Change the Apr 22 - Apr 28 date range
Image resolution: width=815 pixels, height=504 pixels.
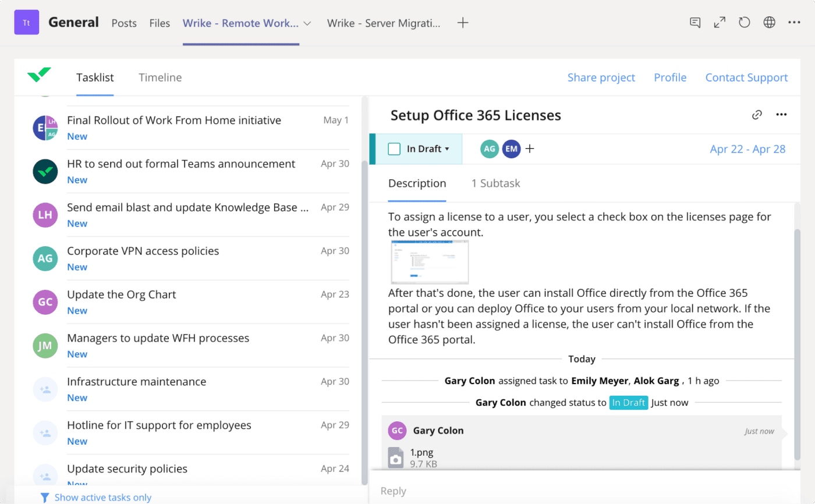click(747, 149)
